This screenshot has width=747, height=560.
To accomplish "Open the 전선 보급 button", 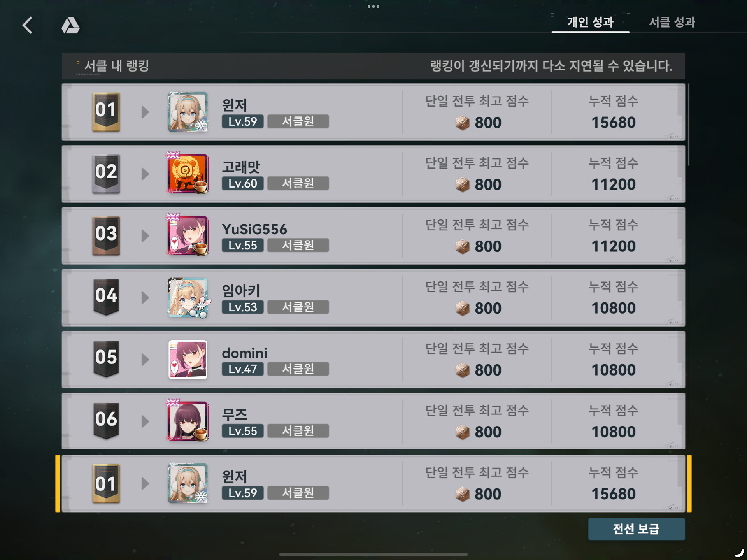I will [x=637, y=529].
